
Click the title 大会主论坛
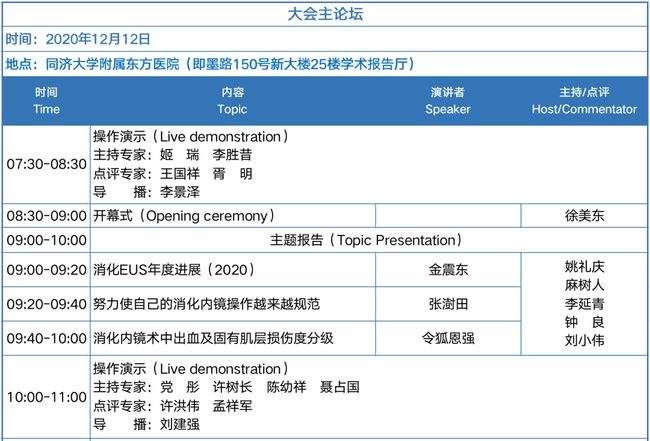pyautogui.click(x=325, y=14)
